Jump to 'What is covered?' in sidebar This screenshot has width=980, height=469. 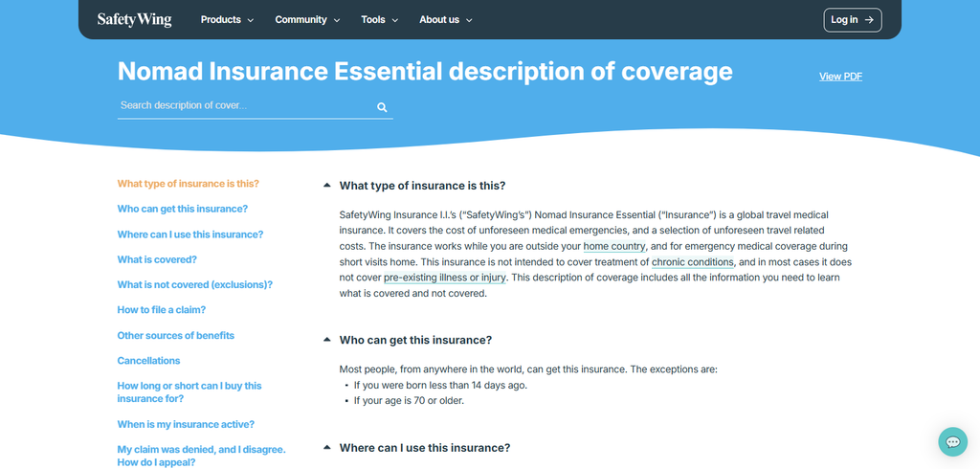[157, 259]
